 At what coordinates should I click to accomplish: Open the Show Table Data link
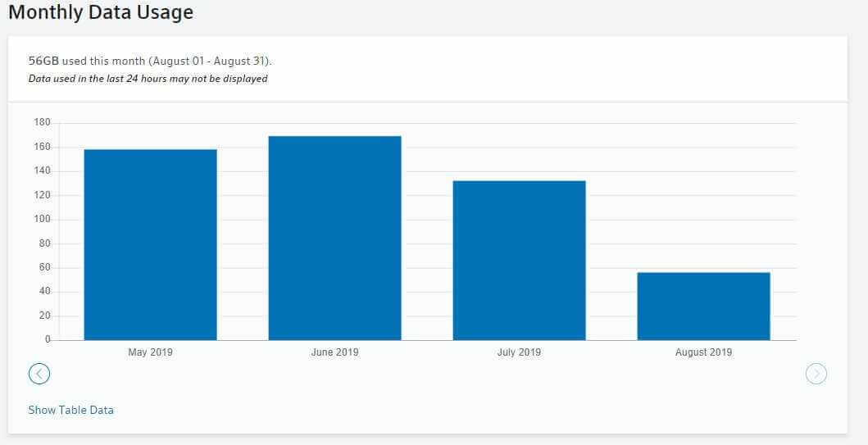click(70, 410)
